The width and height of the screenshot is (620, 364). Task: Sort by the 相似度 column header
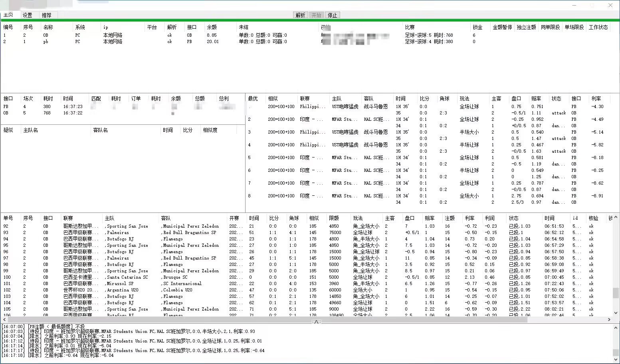point(210,130)
